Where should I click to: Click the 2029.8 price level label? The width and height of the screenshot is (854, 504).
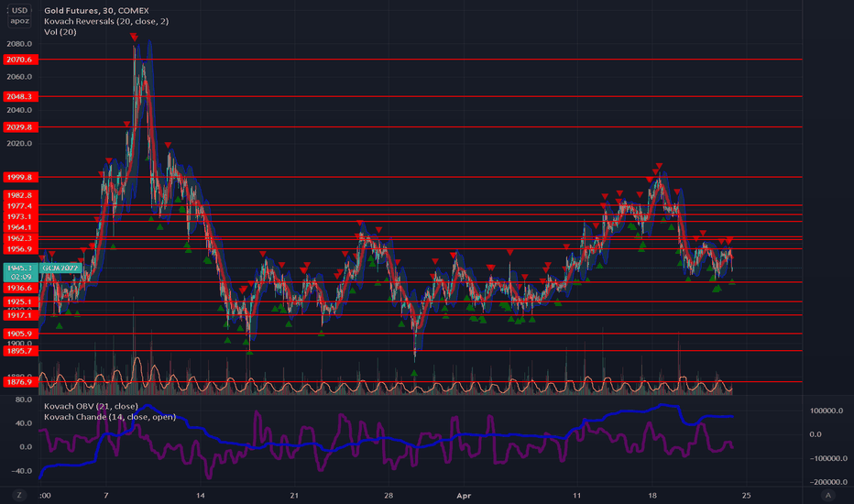[x=19, y=127]
